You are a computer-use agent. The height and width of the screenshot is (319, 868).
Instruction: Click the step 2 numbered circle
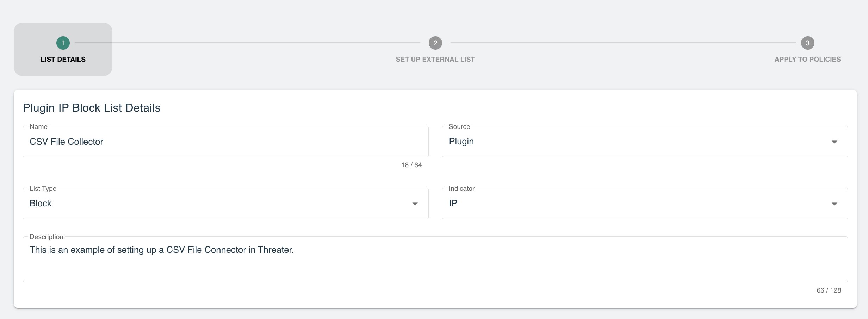[x=435, y=43]
